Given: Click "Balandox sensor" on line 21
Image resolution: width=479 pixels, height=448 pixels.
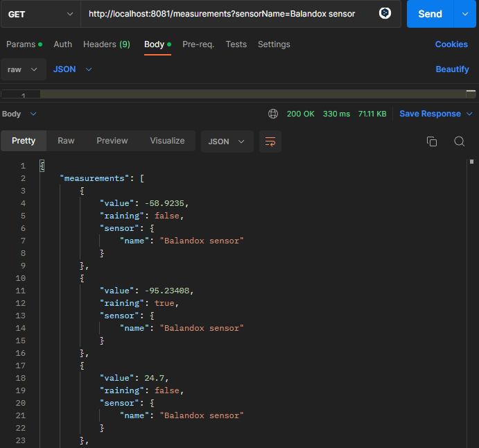Looking at the screenshot, I should click(x=202, y=416).
